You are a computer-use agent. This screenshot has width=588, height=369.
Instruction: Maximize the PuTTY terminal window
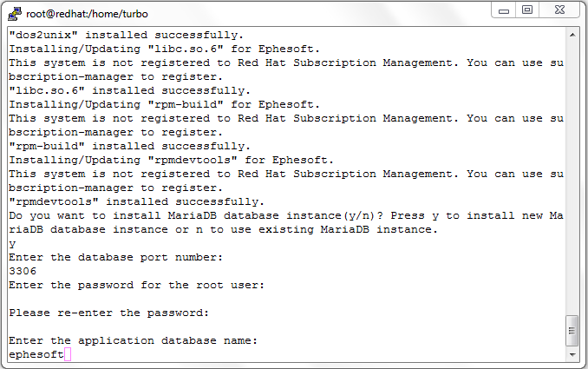point(527,10)
